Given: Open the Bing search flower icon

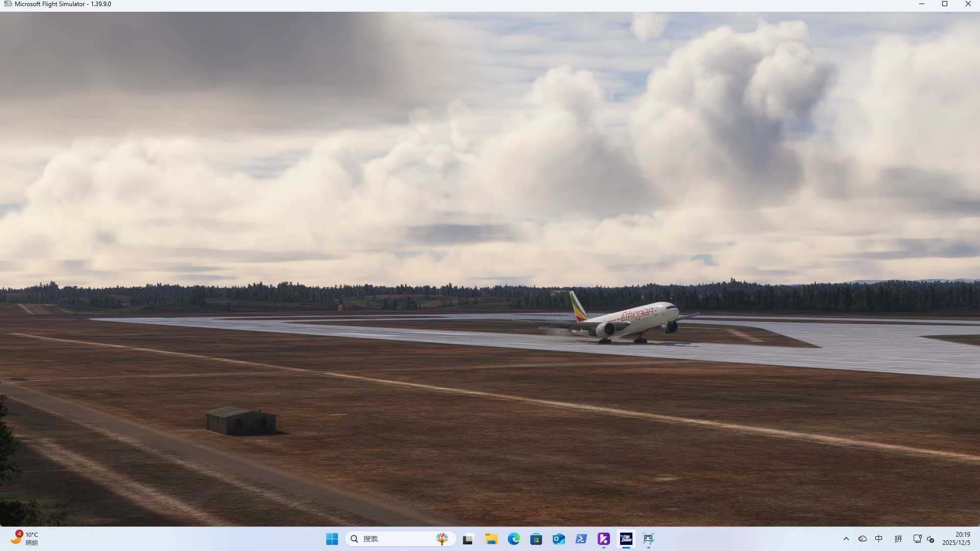Looking at the screenshot, I should (x=442, y=539).
